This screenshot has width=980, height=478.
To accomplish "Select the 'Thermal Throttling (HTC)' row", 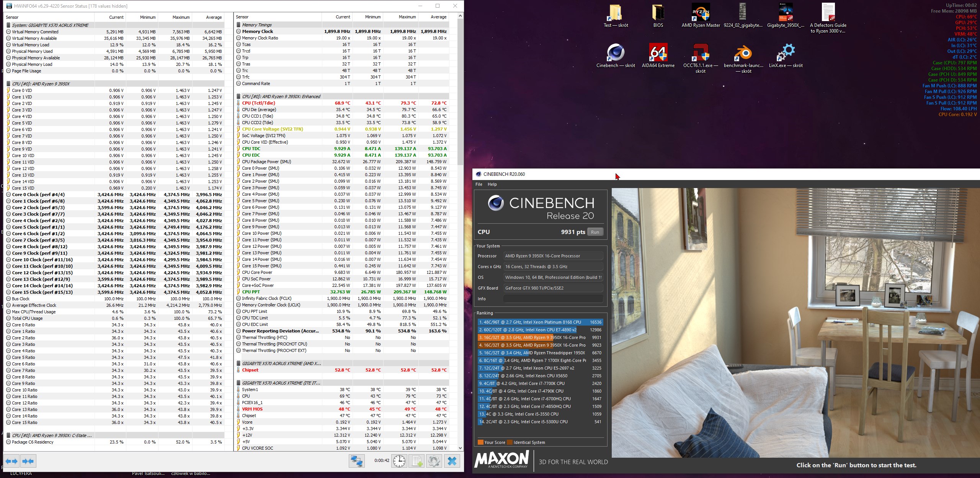I will click(342, 337).
